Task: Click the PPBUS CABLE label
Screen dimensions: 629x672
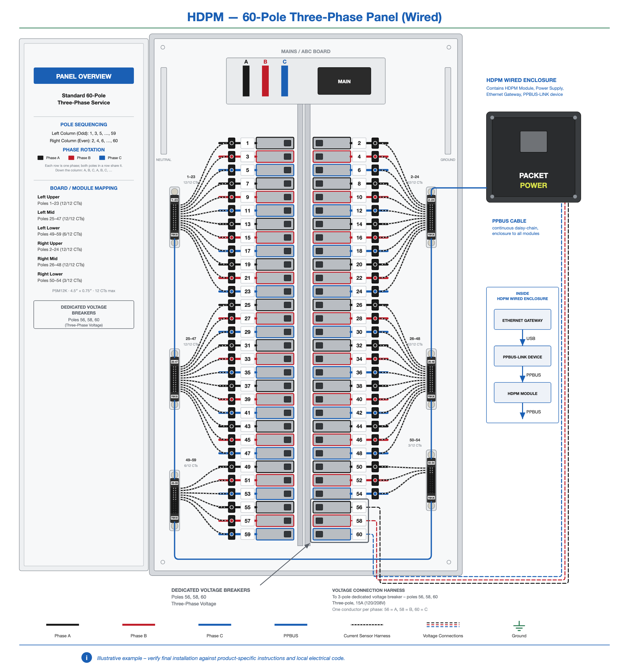Action: click(509, 221)
